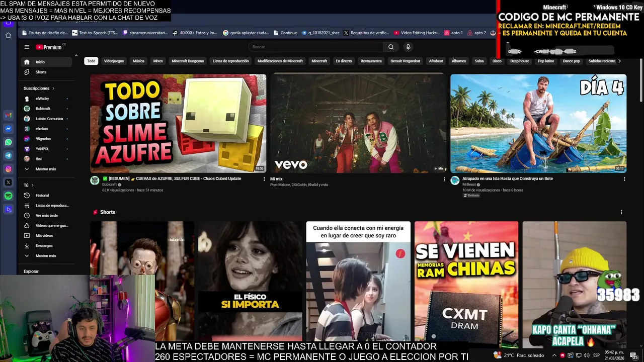Open Mis vídeos in sidebar
Screen dimensions: 644x362
click(x=46, y=235)
